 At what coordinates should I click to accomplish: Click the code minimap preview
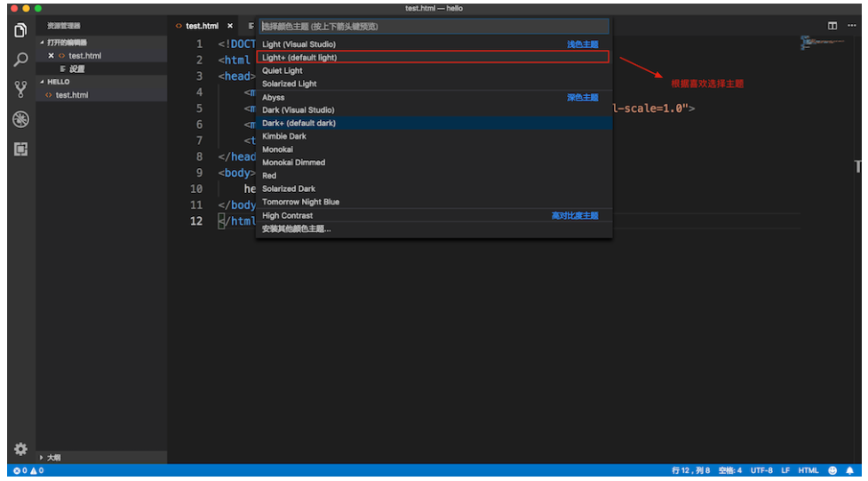coord(822,43)
